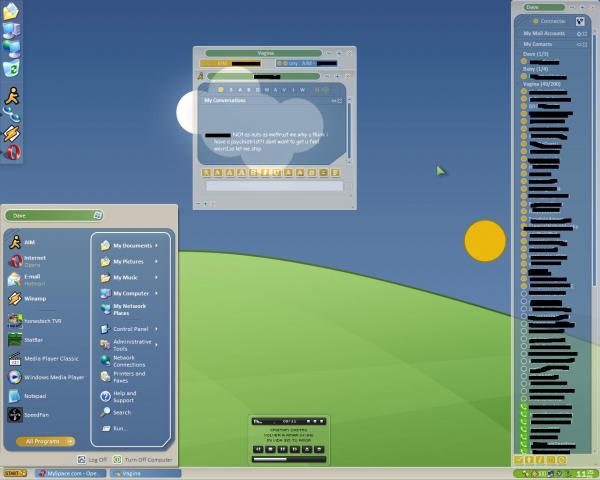Click the Log Off icon
600x480 pixels.
(82, 459)
